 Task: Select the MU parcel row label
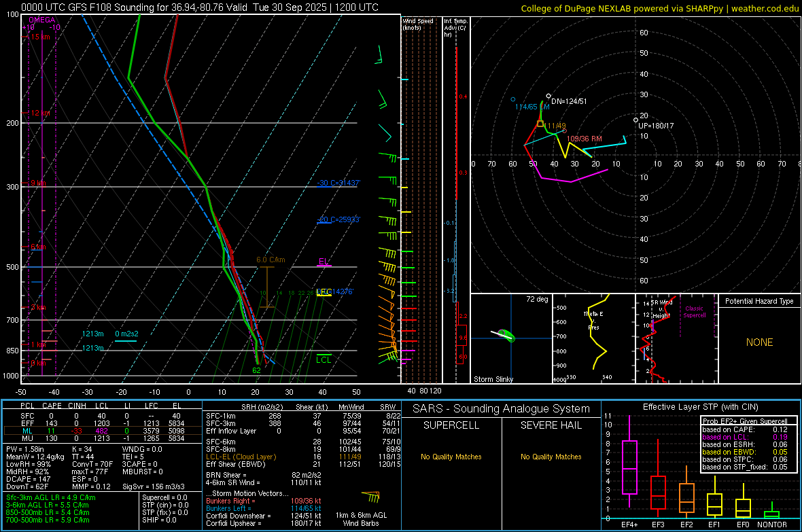tap(27, 438)
